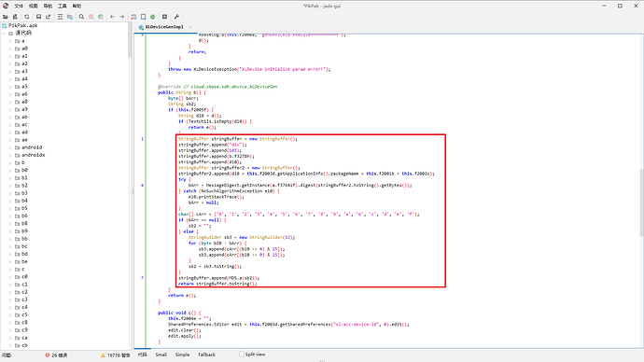Click the green debugger bug icon
The image size is (644, 362).
[x=153, y=17]
